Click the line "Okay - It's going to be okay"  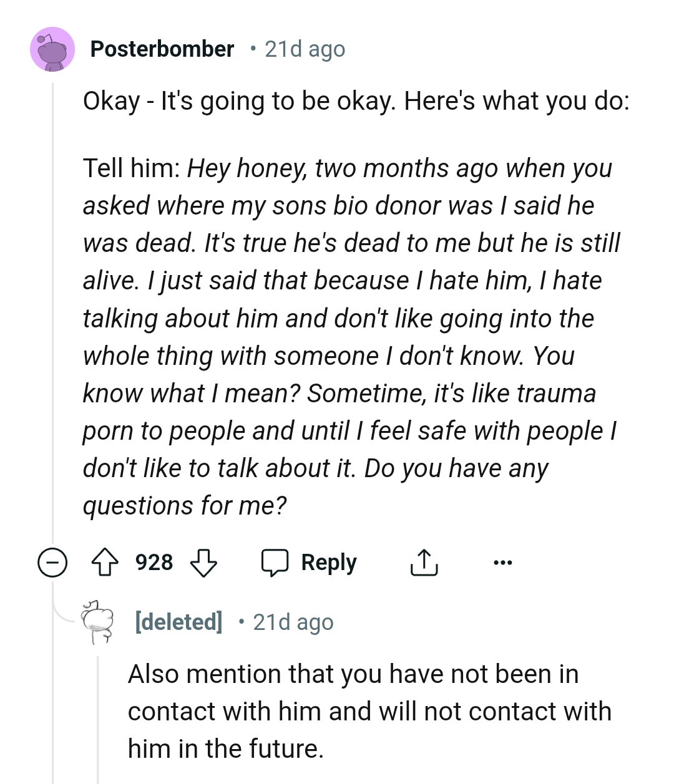click(x=356, y=101)
